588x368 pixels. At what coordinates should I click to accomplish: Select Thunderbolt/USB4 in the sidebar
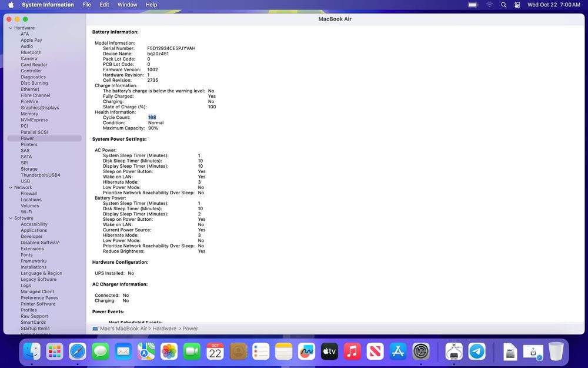click(x=41, y=175)
